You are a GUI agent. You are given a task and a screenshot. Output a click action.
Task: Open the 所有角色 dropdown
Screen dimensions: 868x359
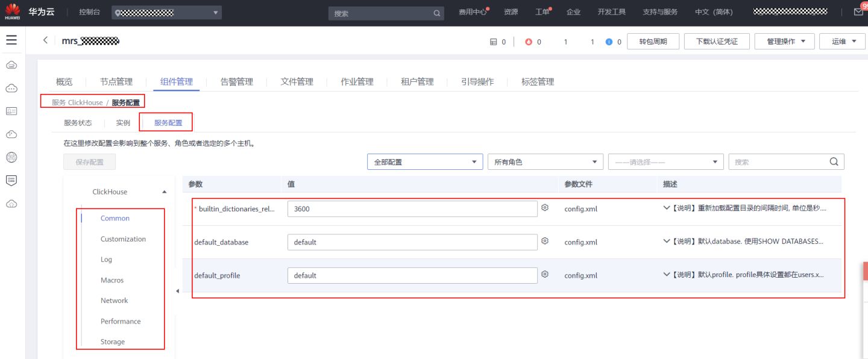click(x=546, y=161)
